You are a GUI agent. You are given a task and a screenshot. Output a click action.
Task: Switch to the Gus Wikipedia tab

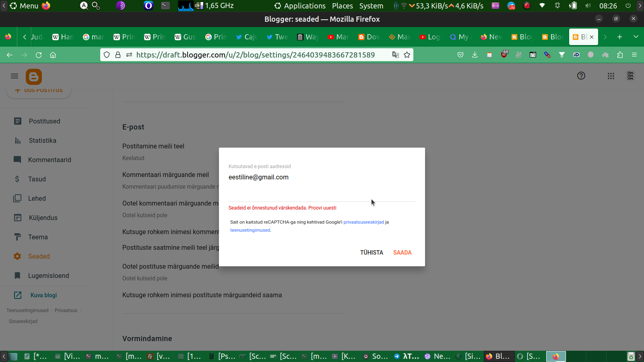(x=185, y=37)
